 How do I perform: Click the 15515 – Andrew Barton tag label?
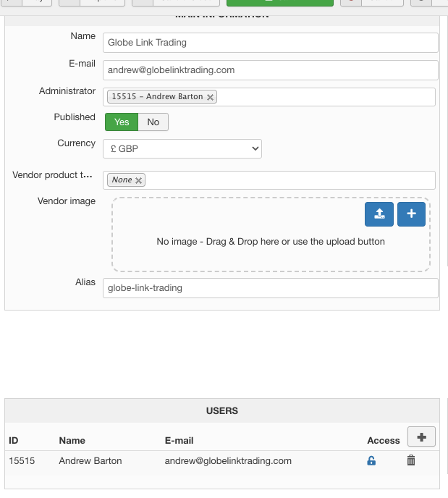(x=157, y=97)
